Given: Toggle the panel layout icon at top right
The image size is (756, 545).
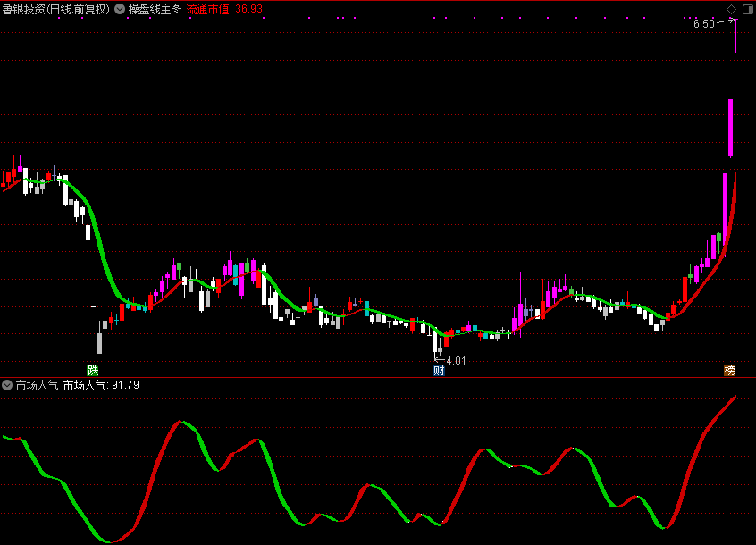Looking at the screenshot, I should point(747,9).
